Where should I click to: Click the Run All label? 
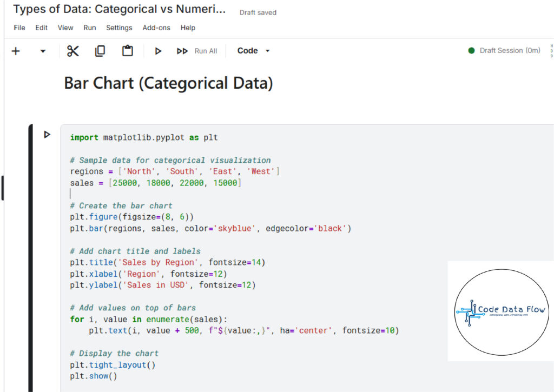(x=206, y=51)
